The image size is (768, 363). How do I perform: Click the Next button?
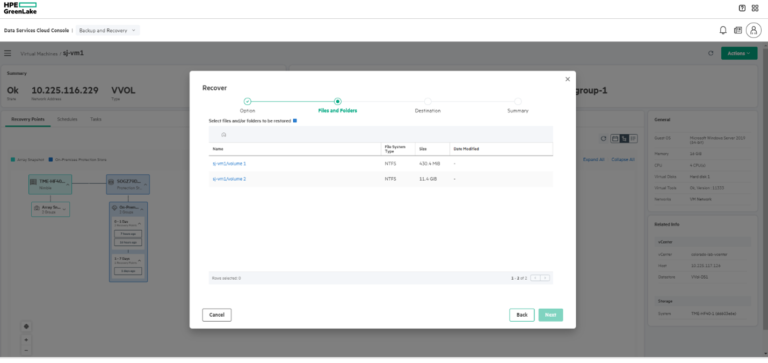(x=551, y=315)
